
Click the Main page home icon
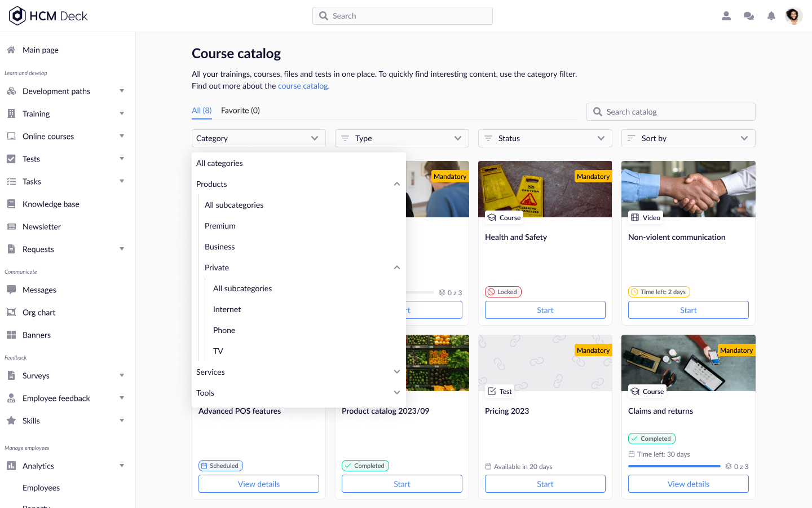coord(11,50)
